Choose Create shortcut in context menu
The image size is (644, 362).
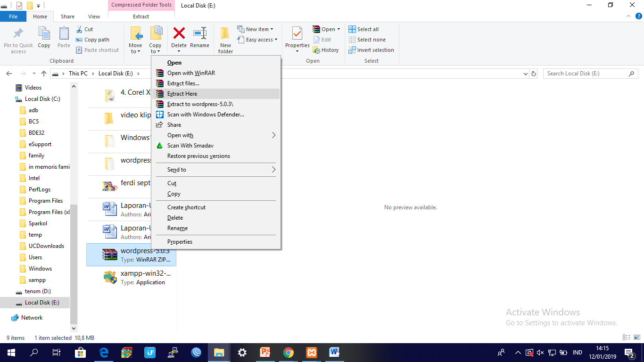tap(216, 207)
